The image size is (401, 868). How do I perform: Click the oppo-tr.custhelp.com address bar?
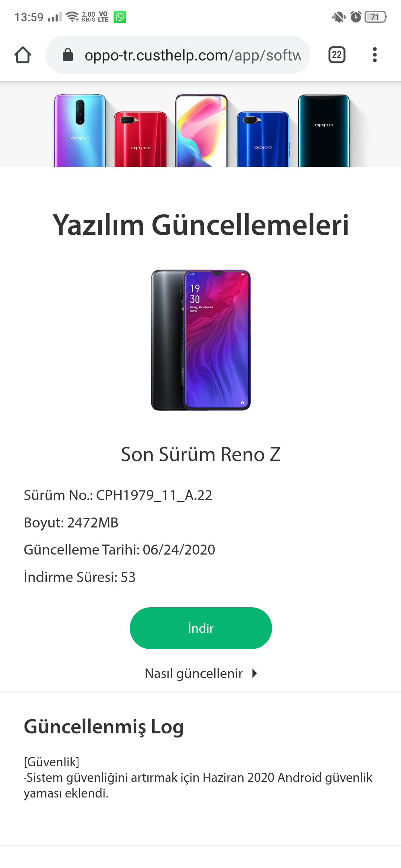click(178, 55)
